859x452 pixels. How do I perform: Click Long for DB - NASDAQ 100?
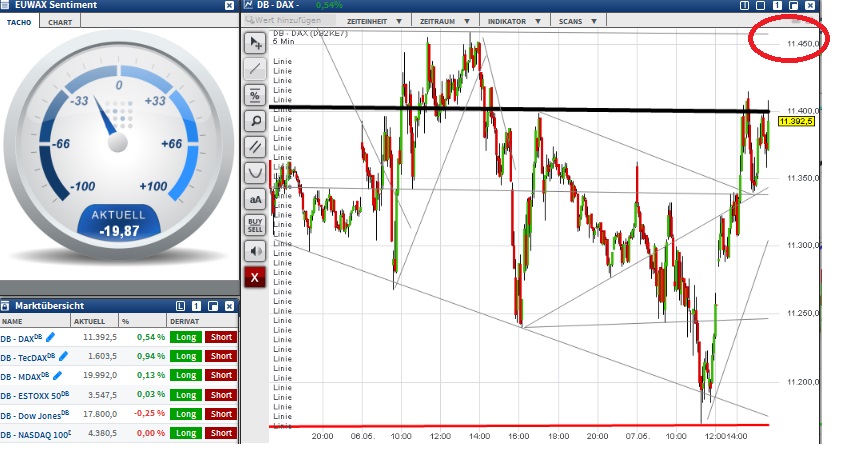[x=186, y=433]
